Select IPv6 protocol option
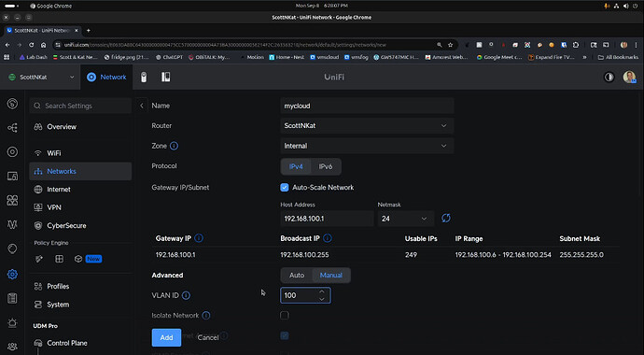 [x=326, y=167]
